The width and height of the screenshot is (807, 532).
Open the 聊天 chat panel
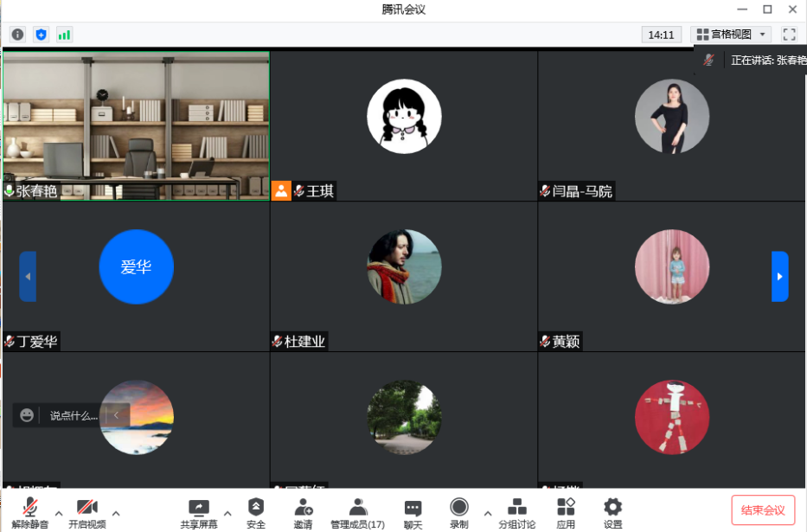(413, 512)
